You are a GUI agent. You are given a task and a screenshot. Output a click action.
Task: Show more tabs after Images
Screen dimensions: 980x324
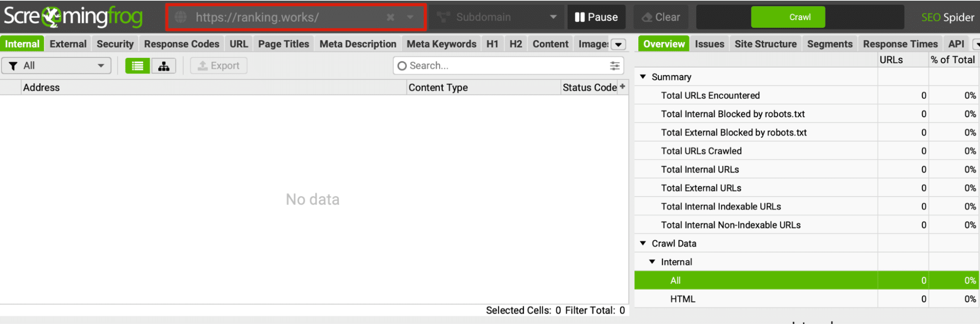[x=619, y=44]
